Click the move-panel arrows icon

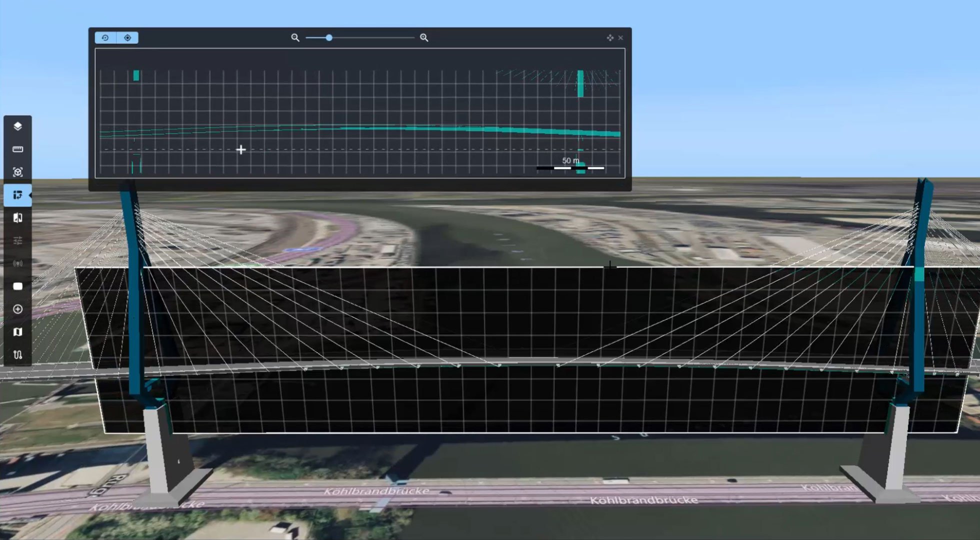click(610, 37)
